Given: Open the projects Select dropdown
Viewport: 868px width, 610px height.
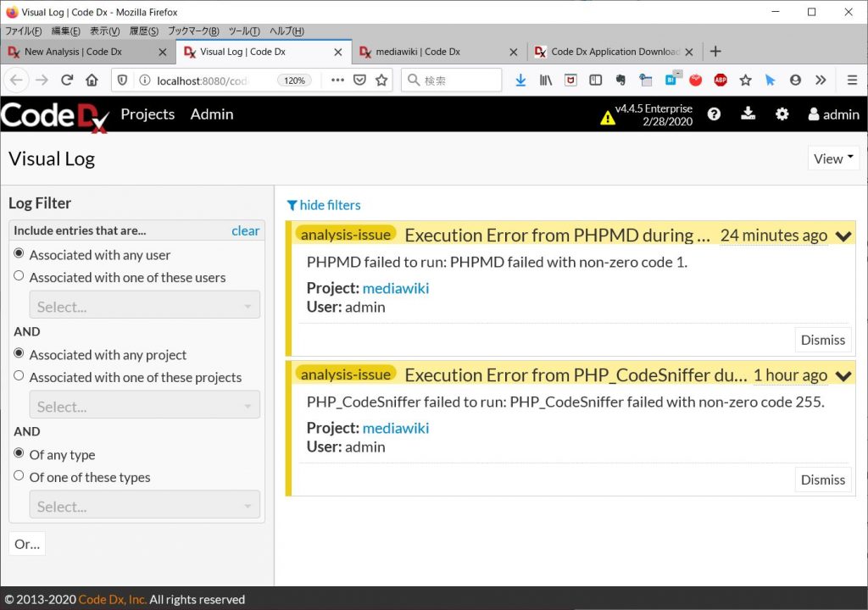Looking at the screenshot, I should [144, 405].
